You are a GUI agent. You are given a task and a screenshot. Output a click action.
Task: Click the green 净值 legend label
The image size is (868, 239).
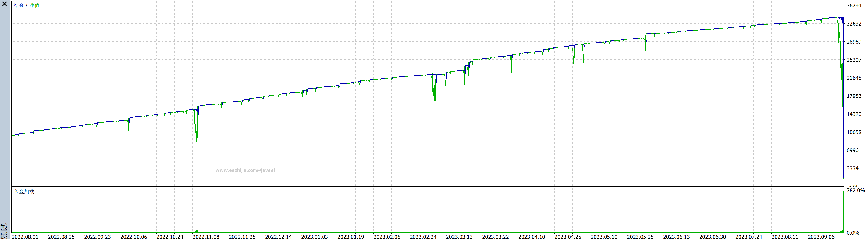34,5
